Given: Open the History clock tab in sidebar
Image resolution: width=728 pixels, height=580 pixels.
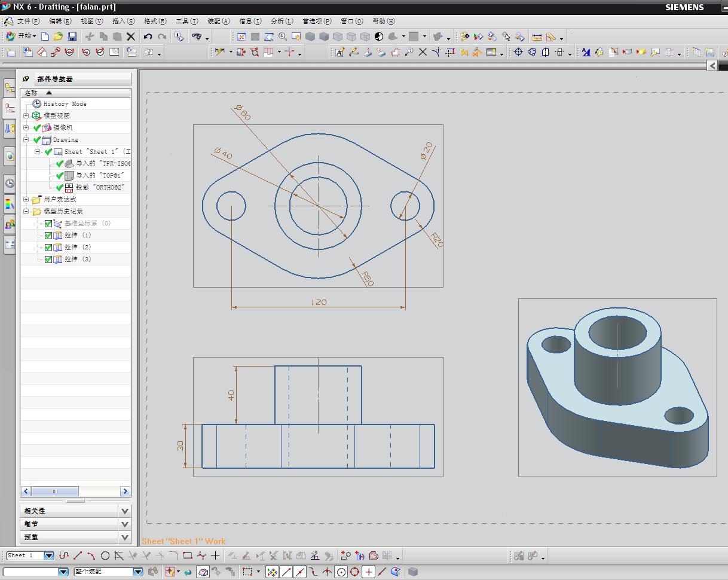Looking at the screenshot, I should coord(10,183).
